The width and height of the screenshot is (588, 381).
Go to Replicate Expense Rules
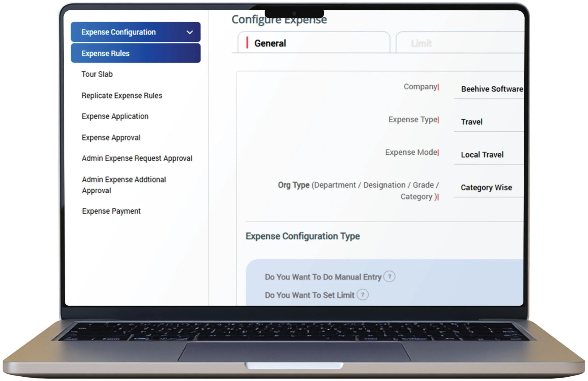(122, 95)
